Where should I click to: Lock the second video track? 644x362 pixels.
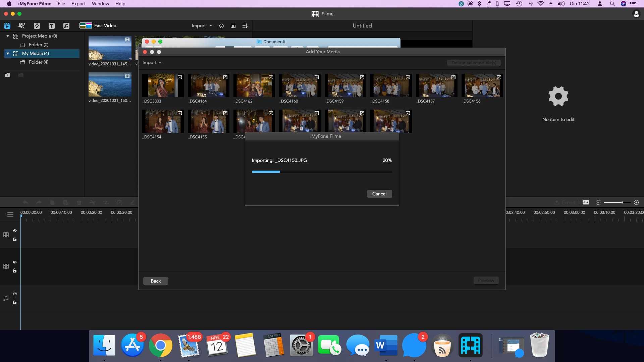pyautogui.click(x=14, y=271)
